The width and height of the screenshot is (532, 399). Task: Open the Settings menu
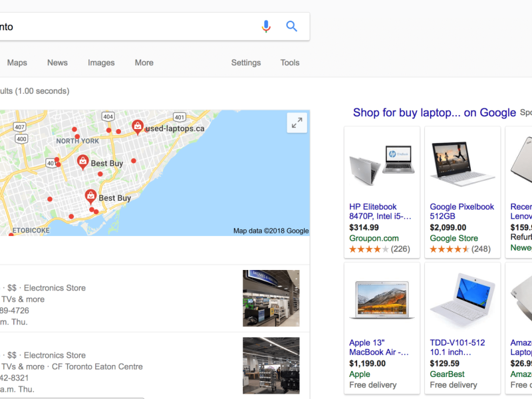tap(246, 63)
